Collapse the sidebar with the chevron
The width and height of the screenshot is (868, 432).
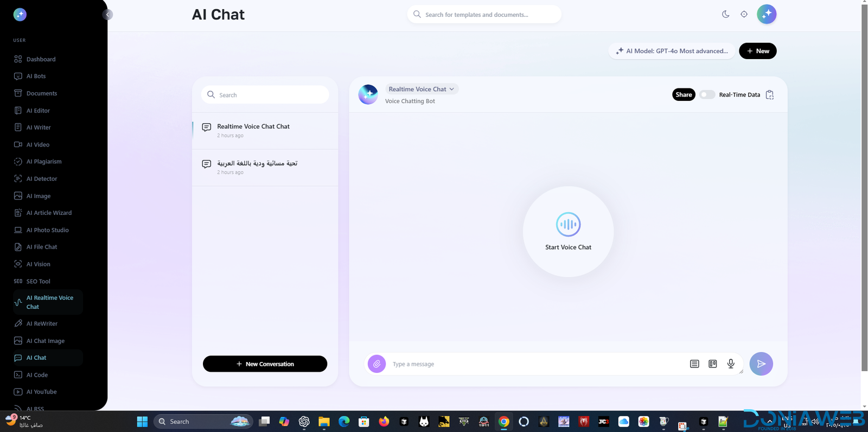point(107,15)
